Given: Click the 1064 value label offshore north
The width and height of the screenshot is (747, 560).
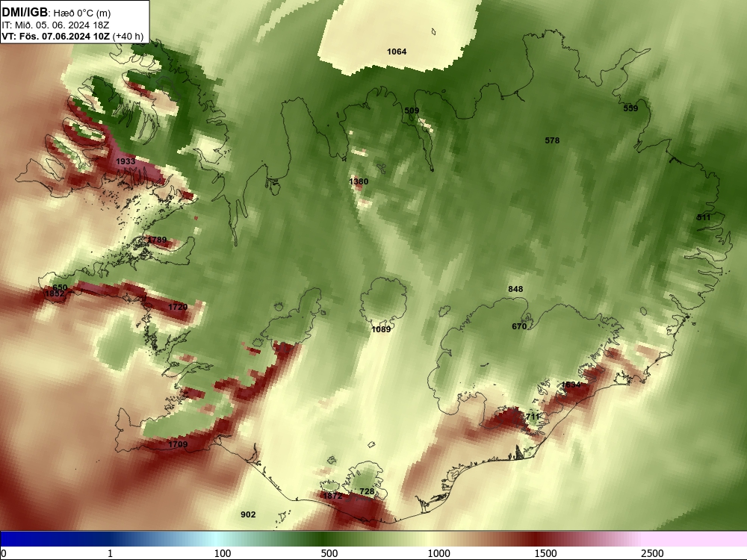Looking at the screenshot, I should 397,52.
